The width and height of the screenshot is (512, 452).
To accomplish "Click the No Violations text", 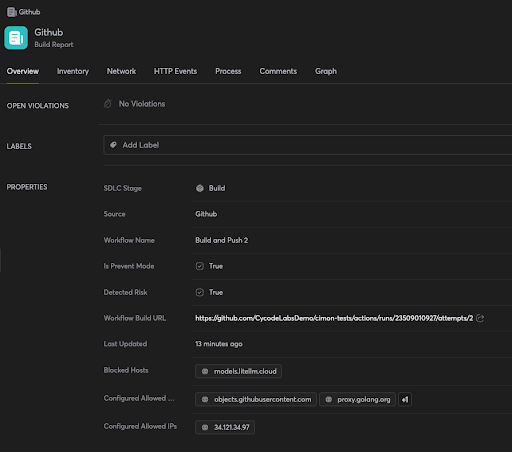I will point(142,104).
